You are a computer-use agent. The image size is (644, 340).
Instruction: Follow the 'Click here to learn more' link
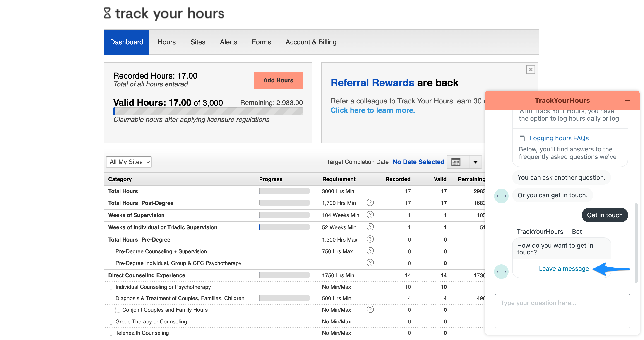tap(373, 110)
